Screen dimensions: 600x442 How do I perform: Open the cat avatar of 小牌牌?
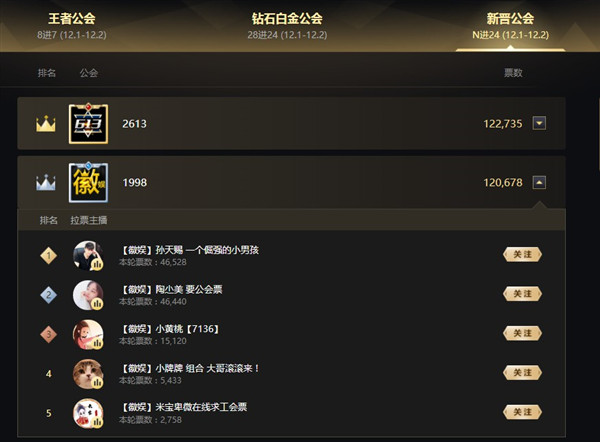click(88, 374)
